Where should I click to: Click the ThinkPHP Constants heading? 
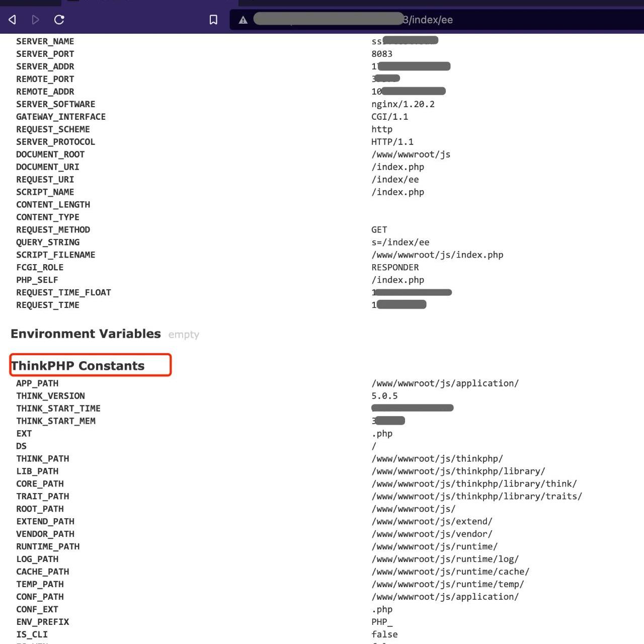(78, 366)
